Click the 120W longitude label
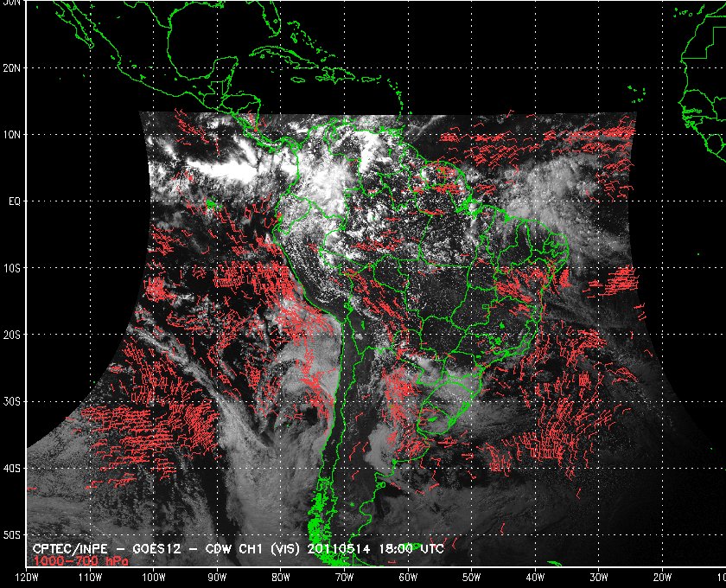Screen dimensions: 726x588 tap(27, 578)
